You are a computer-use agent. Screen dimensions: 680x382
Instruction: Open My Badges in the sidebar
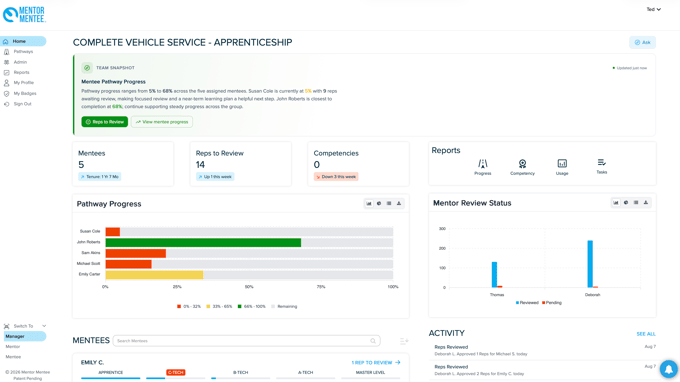[25, 93]
